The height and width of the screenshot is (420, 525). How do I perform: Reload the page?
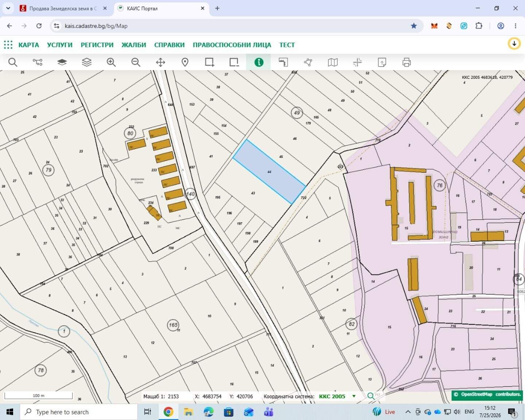point(39,26)
